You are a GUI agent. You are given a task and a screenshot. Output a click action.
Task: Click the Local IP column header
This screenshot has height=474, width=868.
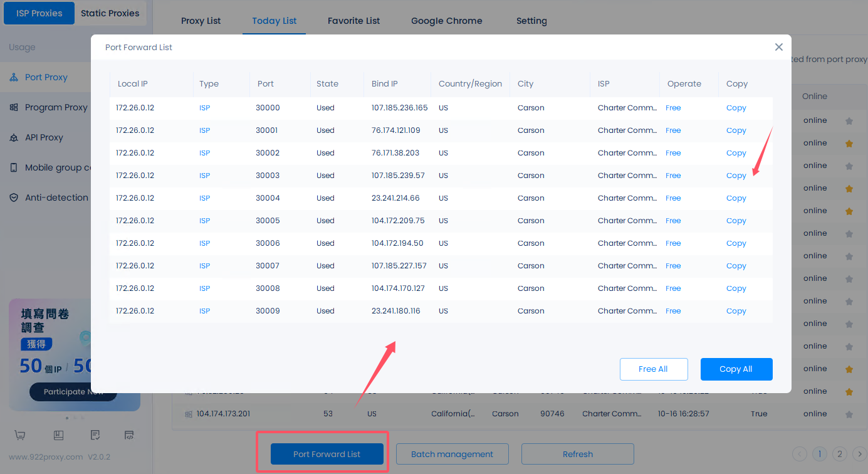pos(133,84)
